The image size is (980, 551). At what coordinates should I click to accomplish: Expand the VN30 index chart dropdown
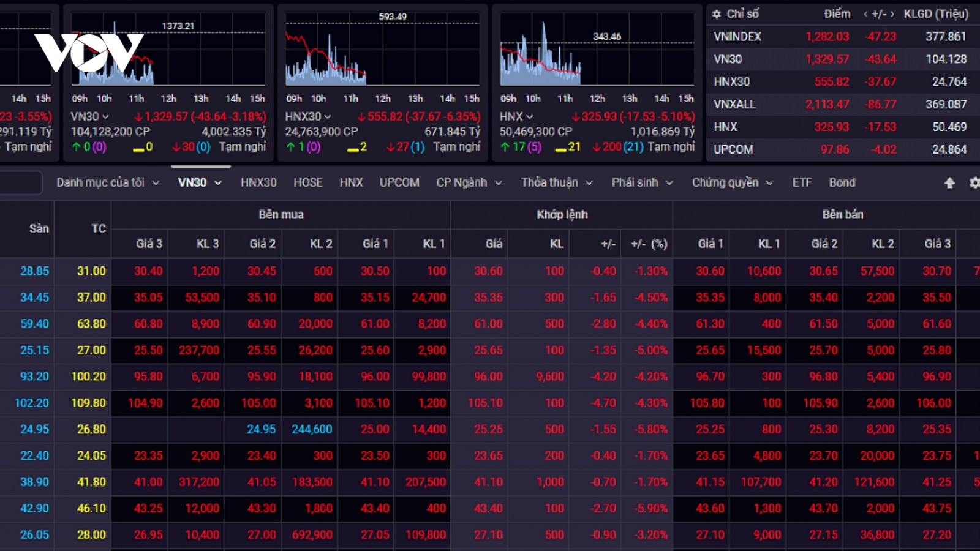pos(105,116)
